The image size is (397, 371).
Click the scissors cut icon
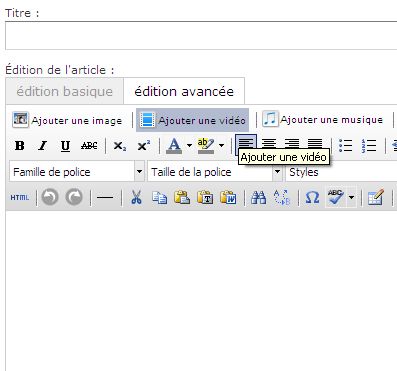point(136,197)
